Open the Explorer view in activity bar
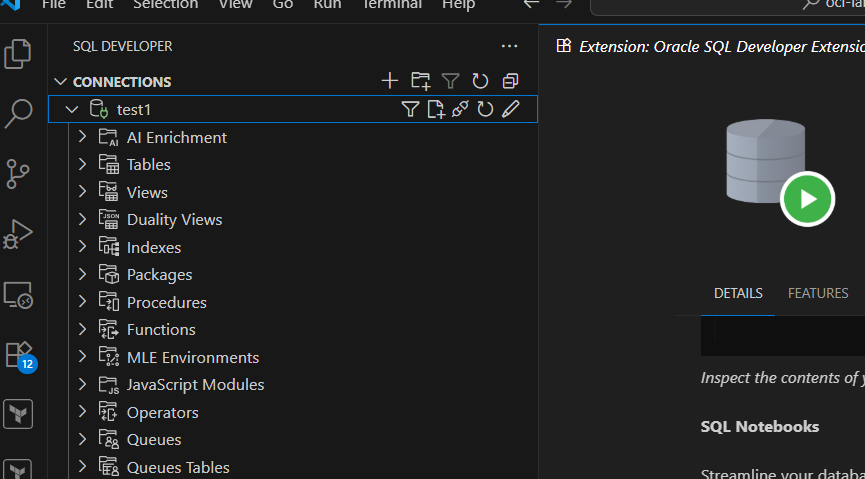The image size is (865, 479). tap(18, 53)
